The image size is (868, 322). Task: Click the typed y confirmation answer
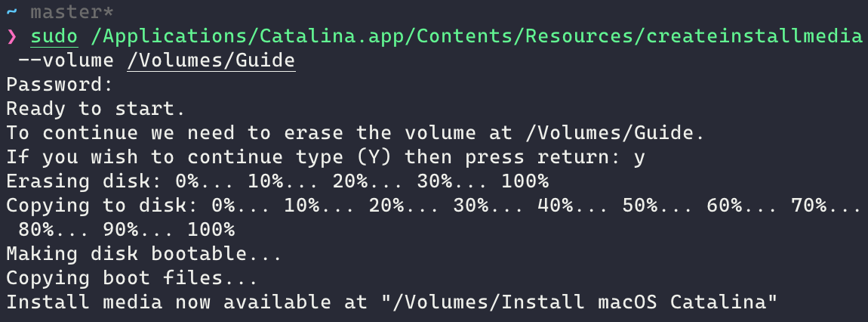pyautogui.click(x=639, y=159)
